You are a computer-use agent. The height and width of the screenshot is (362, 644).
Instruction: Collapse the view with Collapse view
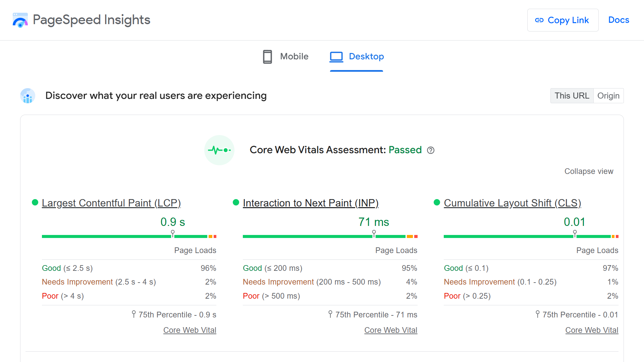pos(589,171)
